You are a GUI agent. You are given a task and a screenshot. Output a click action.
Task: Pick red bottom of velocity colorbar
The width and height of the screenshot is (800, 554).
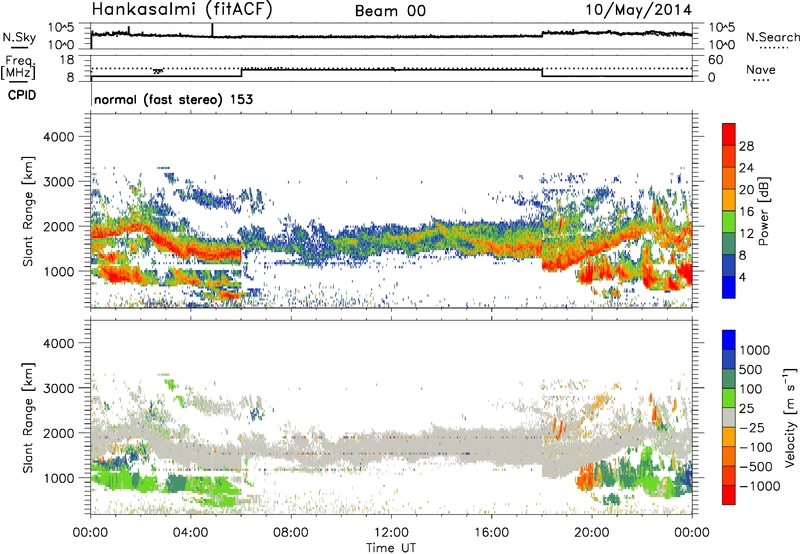point(729,495)
